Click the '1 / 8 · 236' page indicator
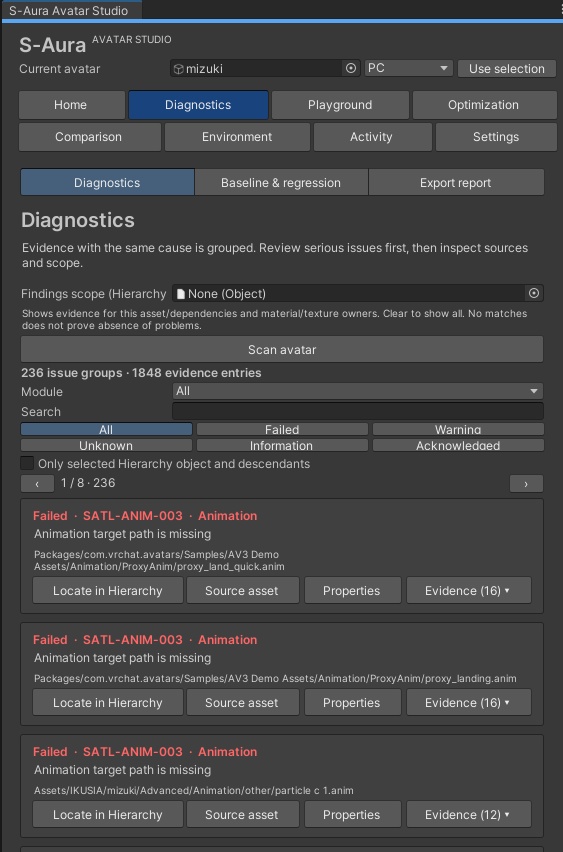 (x=88, y=483)
